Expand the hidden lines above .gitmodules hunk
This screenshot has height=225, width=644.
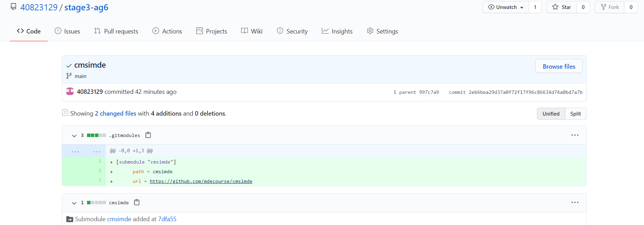coord(84,151)
